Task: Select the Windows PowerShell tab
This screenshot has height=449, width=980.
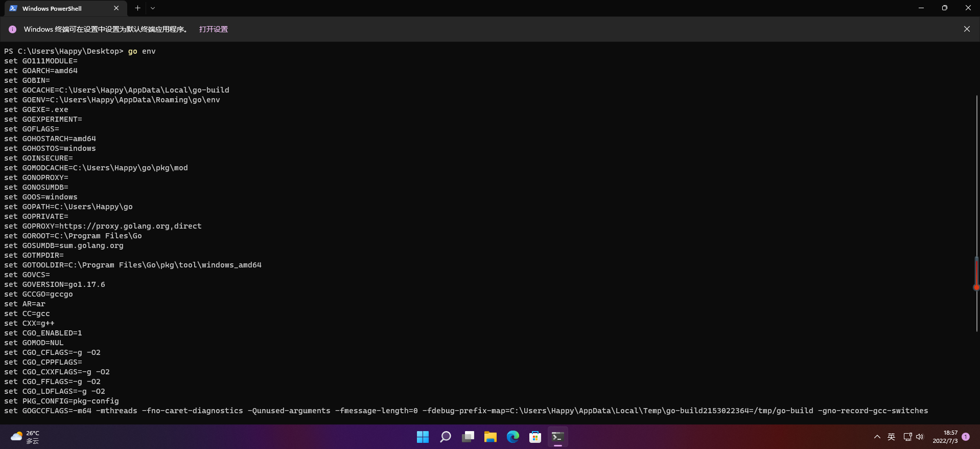Action: click(65, 8)
